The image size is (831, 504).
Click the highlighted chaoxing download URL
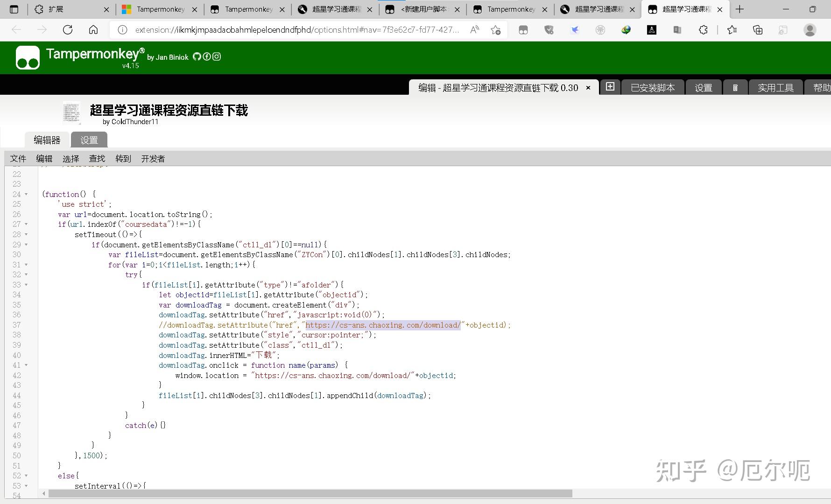click(383, 325)
